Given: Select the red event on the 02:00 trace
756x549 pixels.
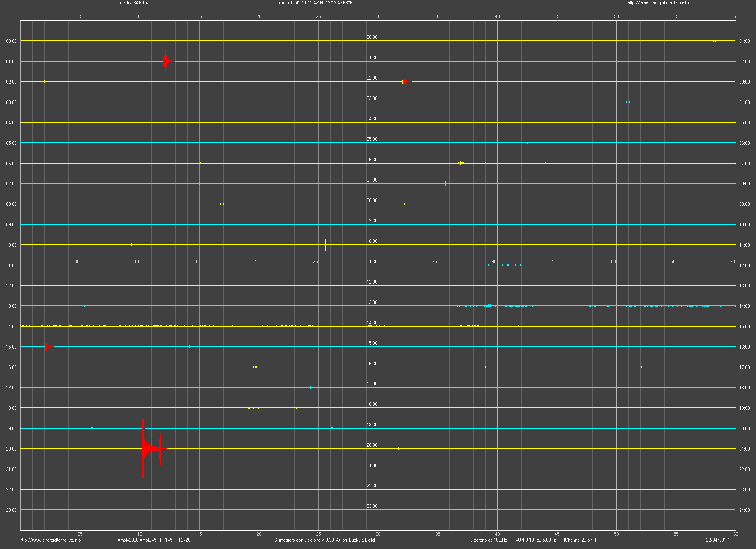Looking at the screenshot, I should [x=407, y=82].
